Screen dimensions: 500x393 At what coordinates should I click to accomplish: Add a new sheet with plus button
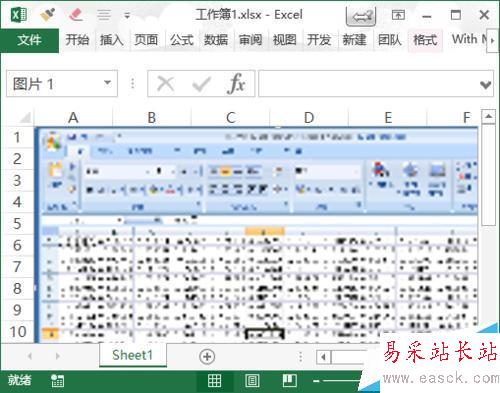tap(207, 356)
